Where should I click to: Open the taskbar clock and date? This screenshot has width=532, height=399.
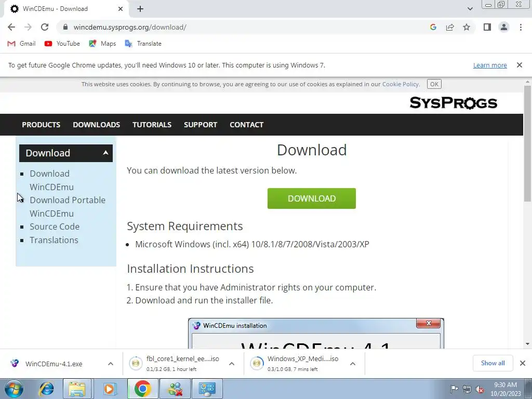click(x=505, y=389)
